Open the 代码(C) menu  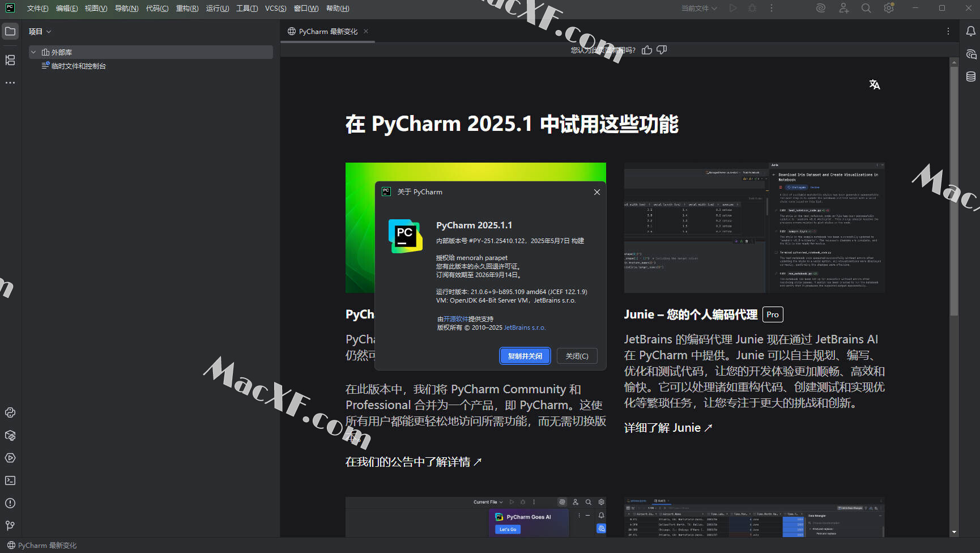(157, 8)
